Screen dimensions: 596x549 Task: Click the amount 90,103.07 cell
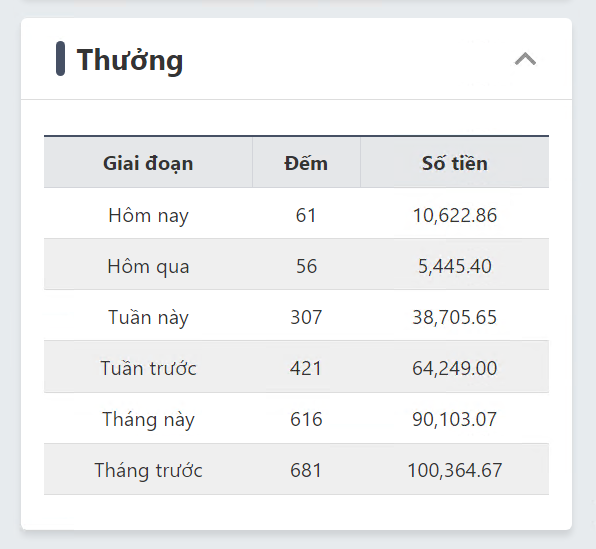(x=455, y=419)
